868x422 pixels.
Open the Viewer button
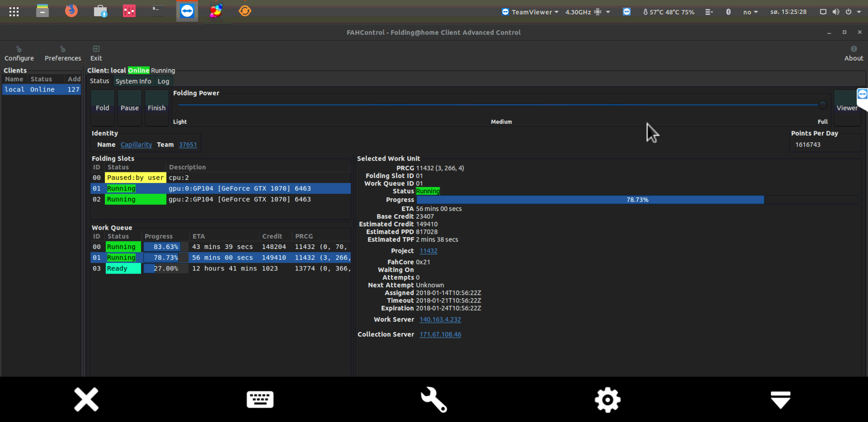[847, 108]
